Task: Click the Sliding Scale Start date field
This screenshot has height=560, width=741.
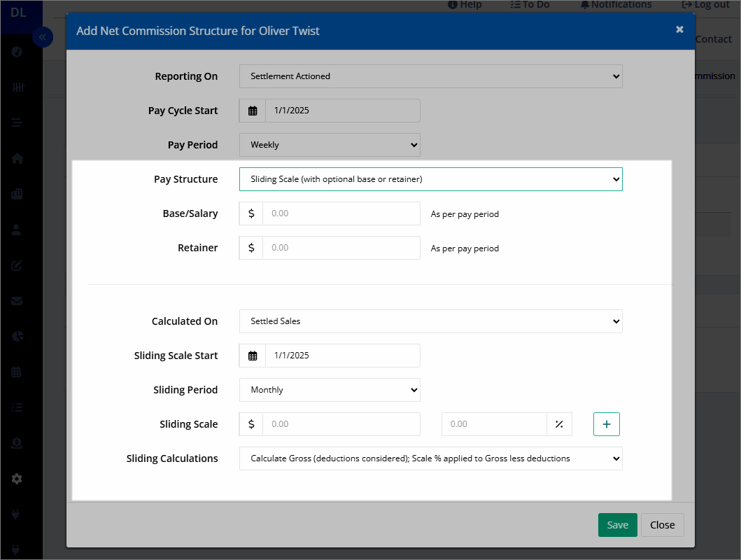Action: (343, 356)
